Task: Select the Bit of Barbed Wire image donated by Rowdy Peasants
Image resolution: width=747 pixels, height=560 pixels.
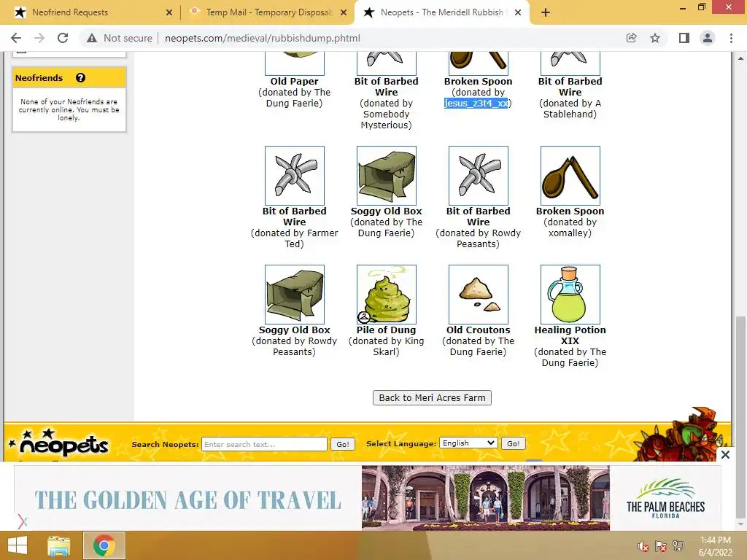Action: (x=479, y=176)
